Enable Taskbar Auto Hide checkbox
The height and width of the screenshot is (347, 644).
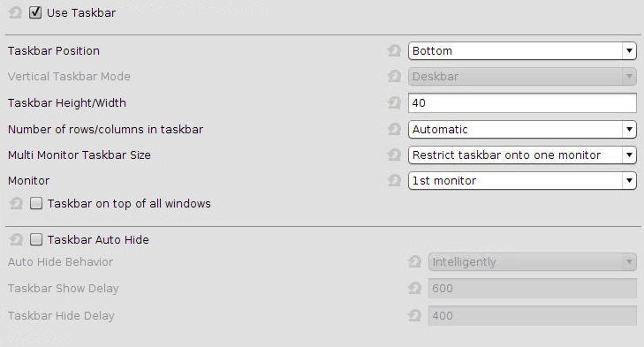pyautogui.click(x=36, y=239)
